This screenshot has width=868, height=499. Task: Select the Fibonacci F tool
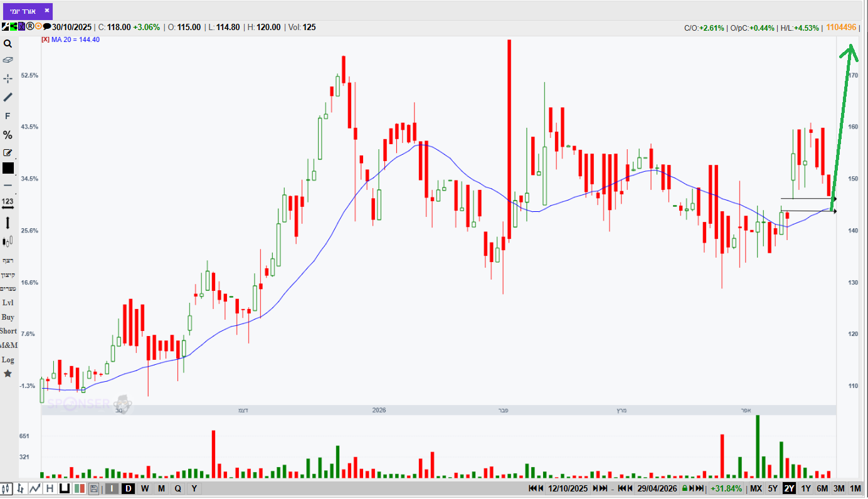[x=8, y=116]
